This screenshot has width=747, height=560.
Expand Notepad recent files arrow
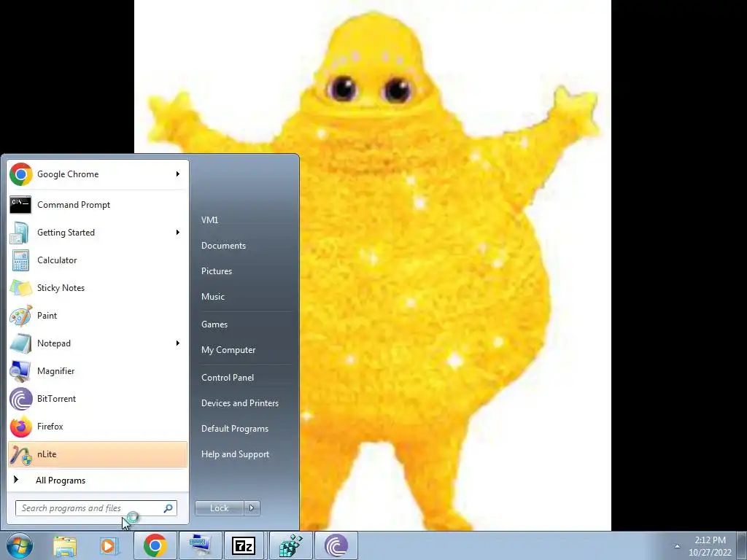[x=178, y=343]
